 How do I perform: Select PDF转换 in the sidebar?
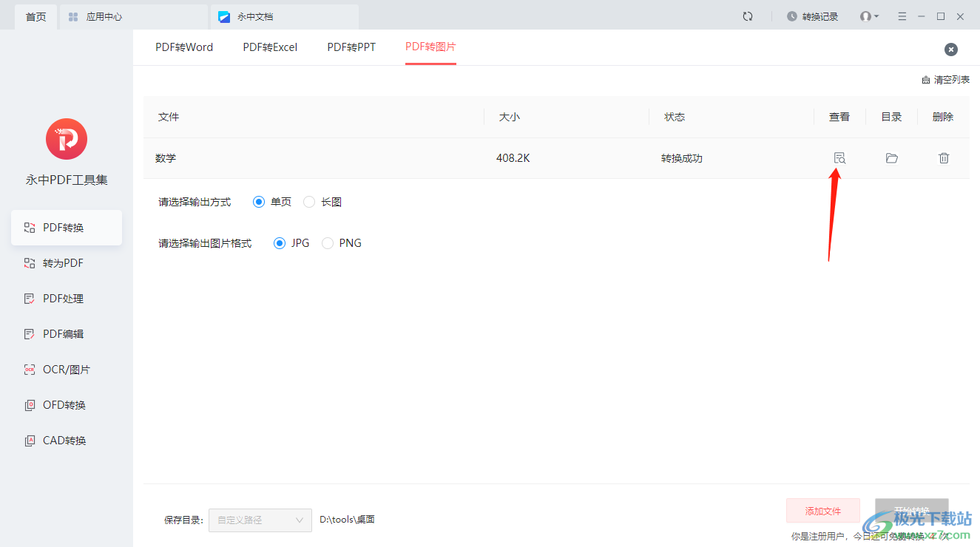point(67,228)
